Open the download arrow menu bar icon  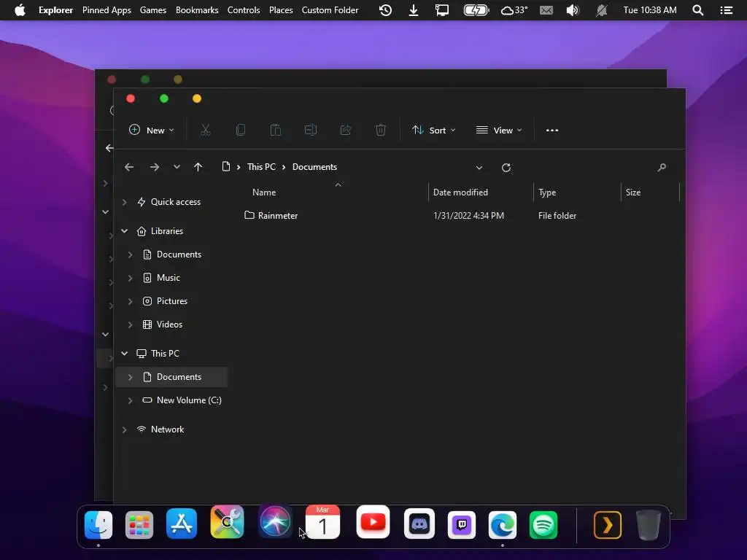[x=414, y=10]
